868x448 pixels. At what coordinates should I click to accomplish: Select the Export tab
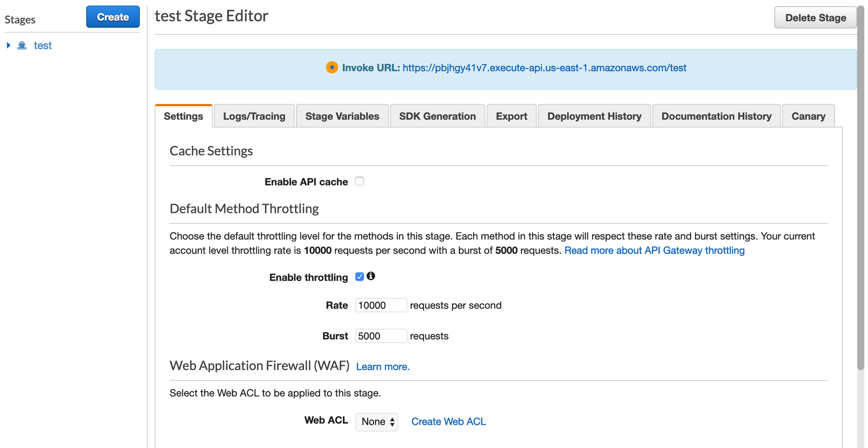(511, 116)
